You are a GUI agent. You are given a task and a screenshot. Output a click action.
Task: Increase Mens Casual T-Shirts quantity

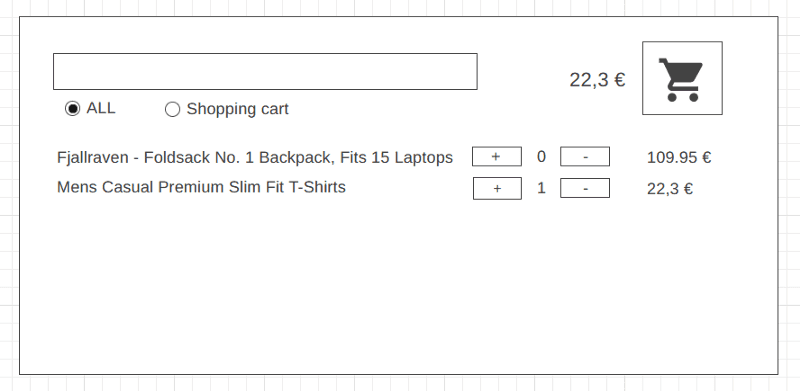point(497,188)
